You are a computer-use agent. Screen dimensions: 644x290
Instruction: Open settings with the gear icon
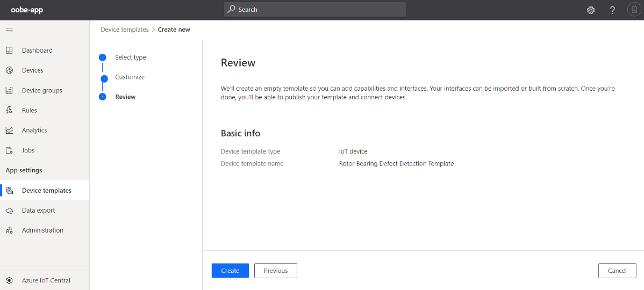[591, 10]
